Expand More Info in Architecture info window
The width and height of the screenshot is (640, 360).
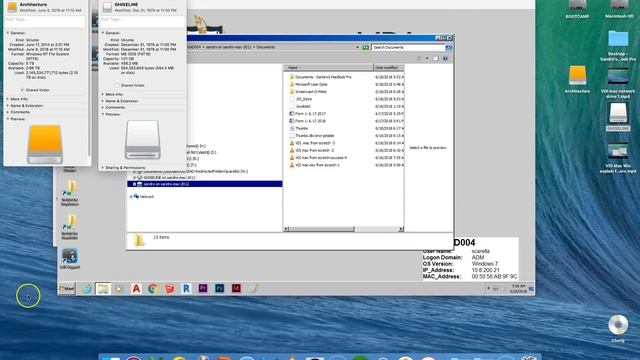pos(8,99)
